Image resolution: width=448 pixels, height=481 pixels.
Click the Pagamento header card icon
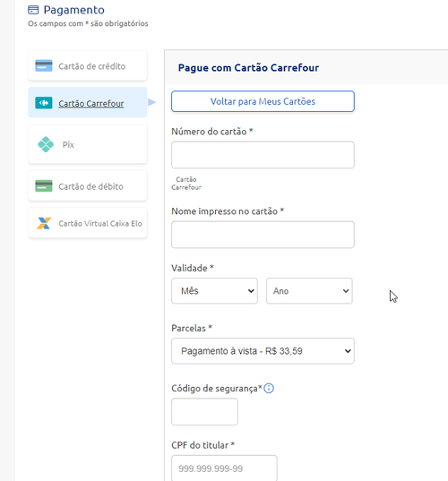[x=33, y=10]
